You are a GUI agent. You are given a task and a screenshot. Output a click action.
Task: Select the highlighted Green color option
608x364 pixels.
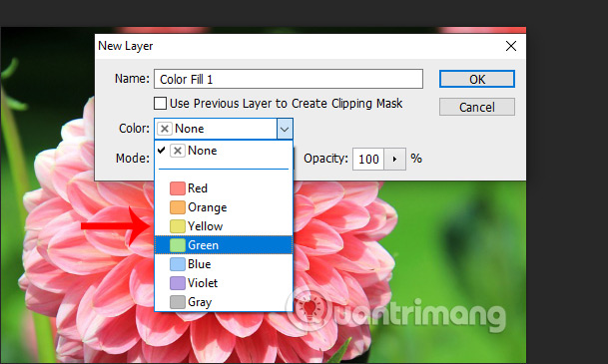point(224,245)
